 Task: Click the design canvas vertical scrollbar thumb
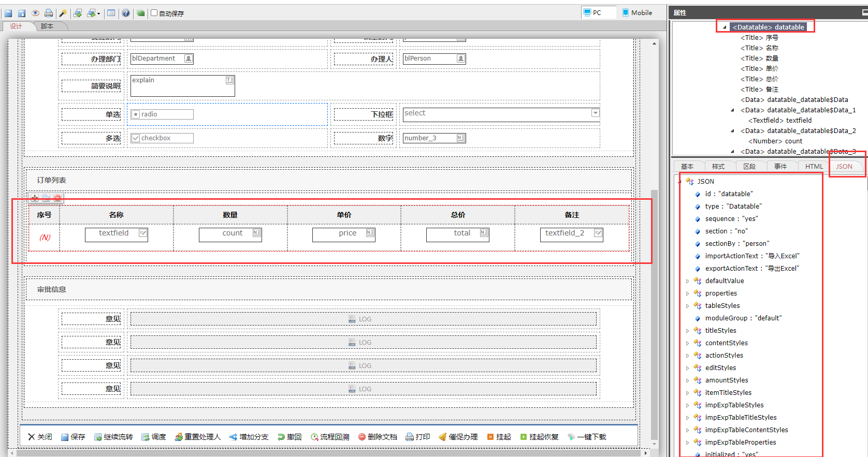(x=654, y=314)
